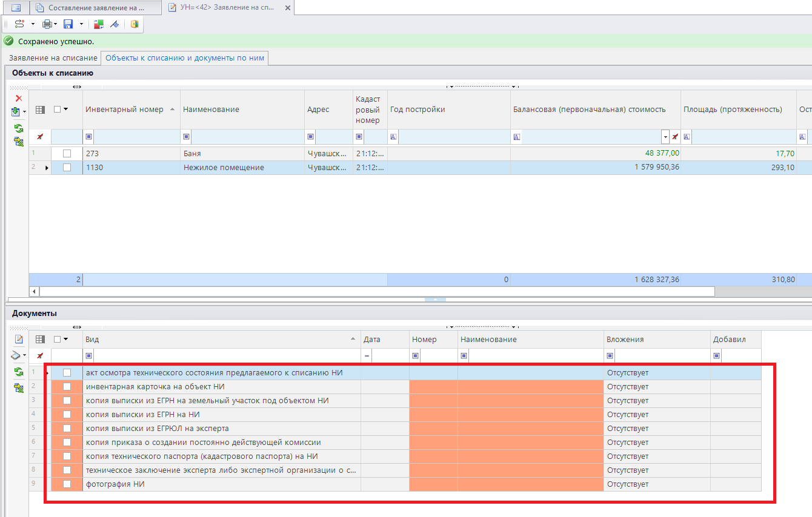Click the red-green swap squares toolbar icon
812x517 pixels.
pyautogui.click(x=99, y=24)
